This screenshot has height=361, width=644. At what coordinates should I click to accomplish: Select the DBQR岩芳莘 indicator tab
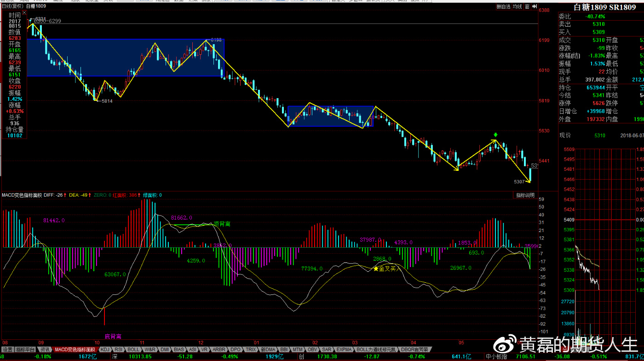(414, 349)
